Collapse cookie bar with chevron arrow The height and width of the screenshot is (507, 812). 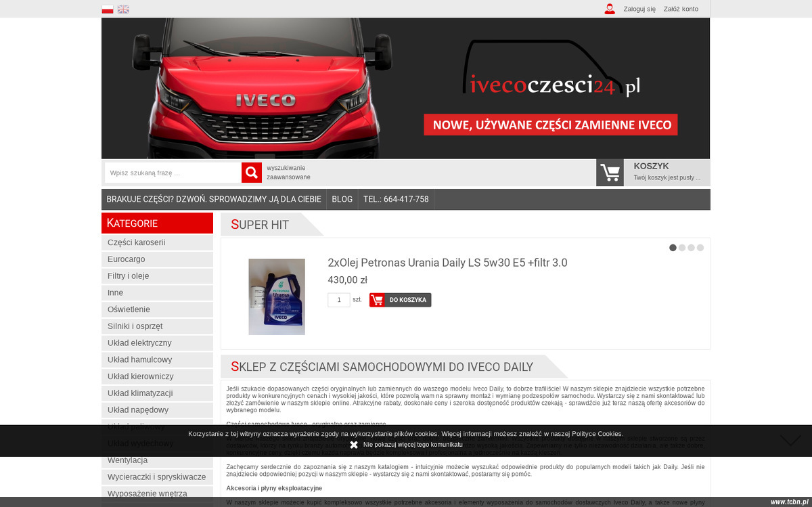[790, 441]
